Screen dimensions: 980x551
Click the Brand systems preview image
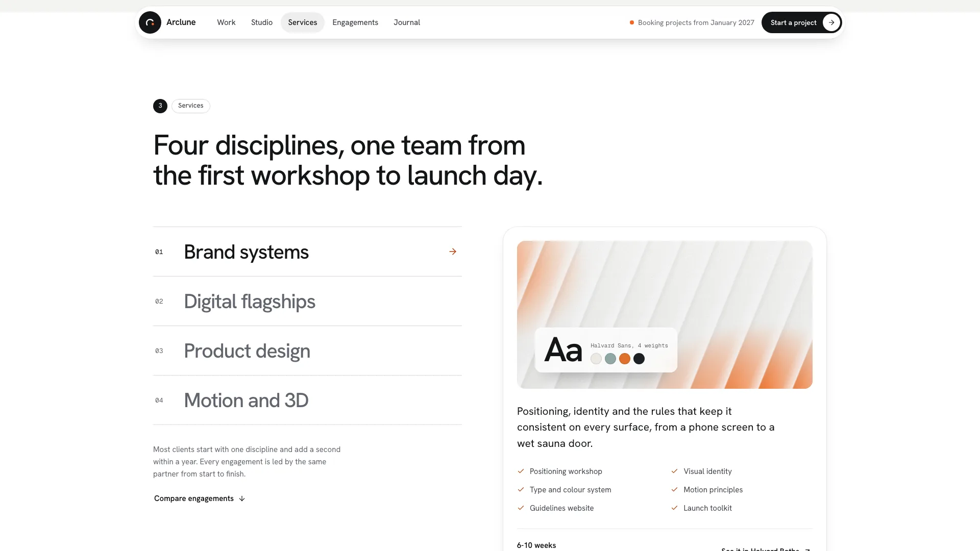click(665, 315)
